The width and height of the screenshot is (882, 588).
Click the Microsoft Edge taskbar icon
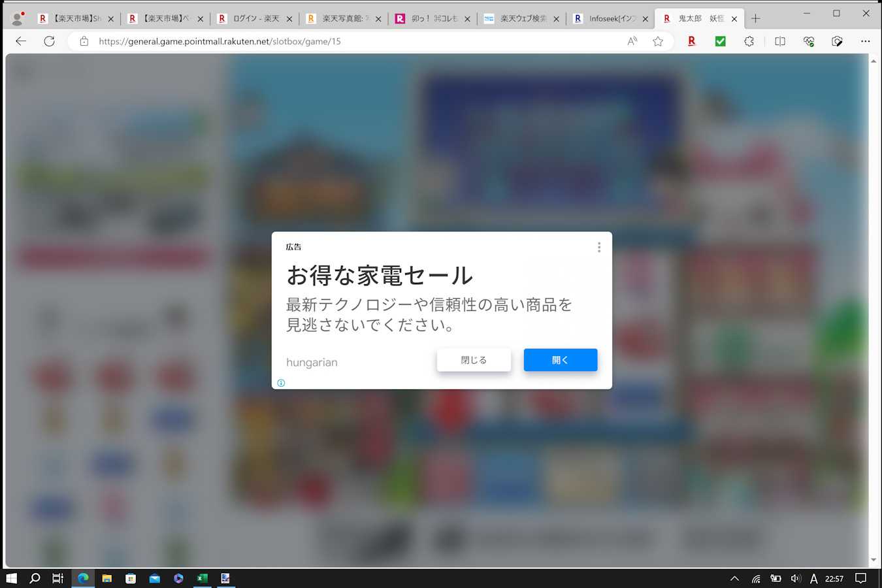[83, 578]
